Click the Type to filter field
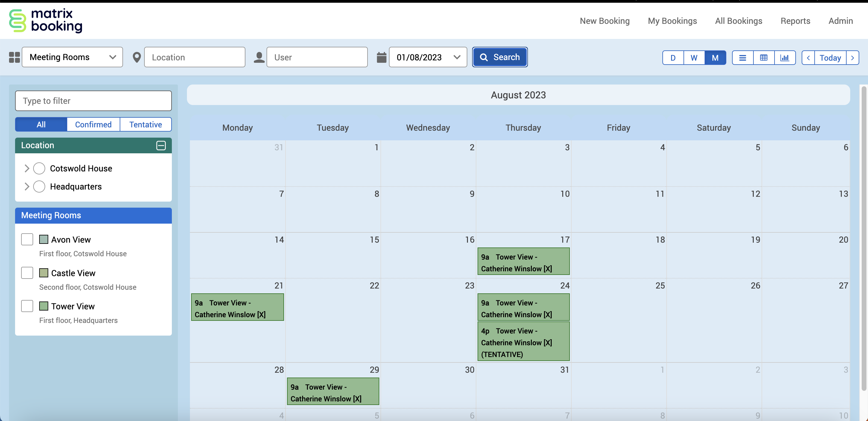Image resolution: width=868 pixels, height=421 pixels. click(x=93, y=101)
